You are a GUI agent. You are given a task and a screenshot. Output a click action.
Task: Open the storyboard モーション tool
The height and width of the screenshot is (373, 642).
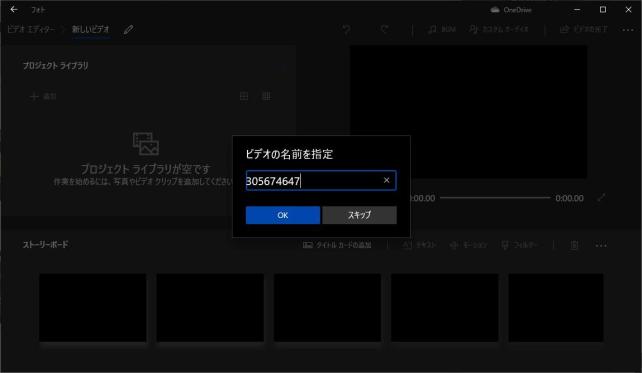pyautogui.click(x=468, y=245)
